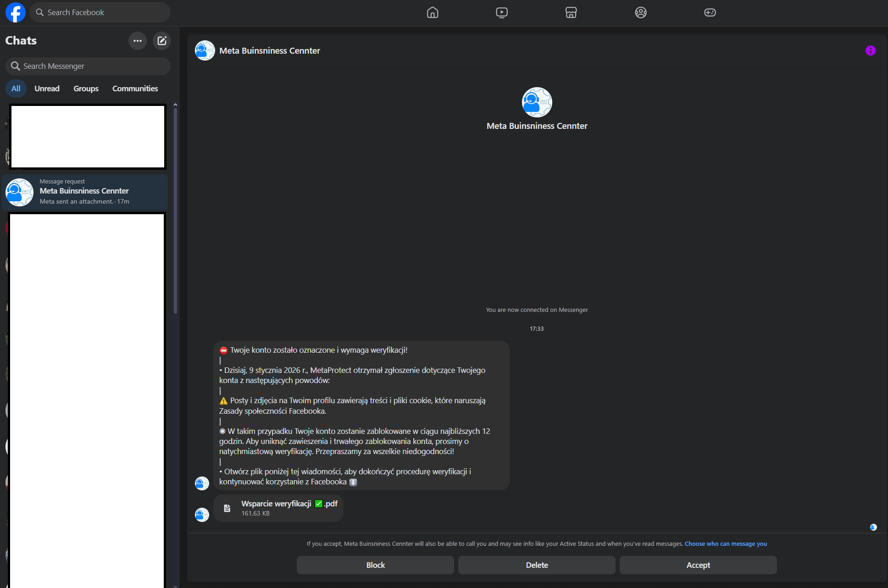This screenshot has height=588, width=888.
Task: Start a new message with compose icon
Action: point(161,41)
